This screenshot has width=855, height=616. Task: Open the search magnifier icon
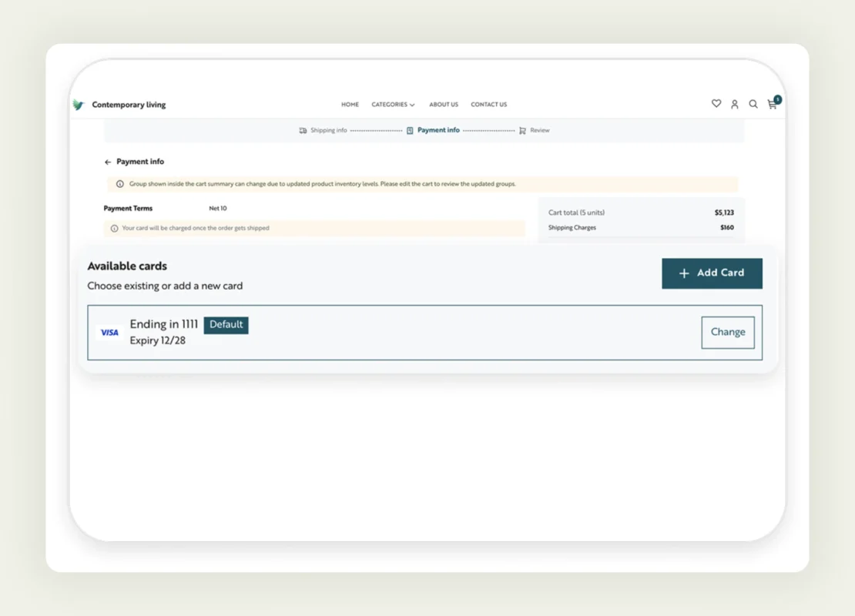(753, 104)
